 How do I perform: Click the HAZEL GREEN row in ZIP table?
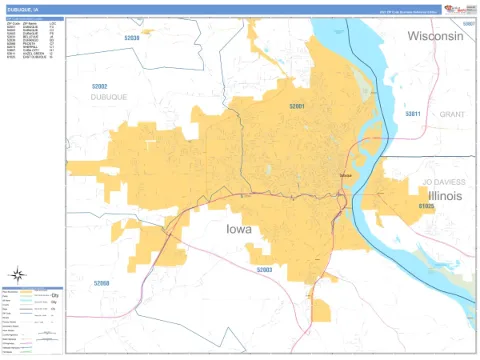(x=30, y=54)
